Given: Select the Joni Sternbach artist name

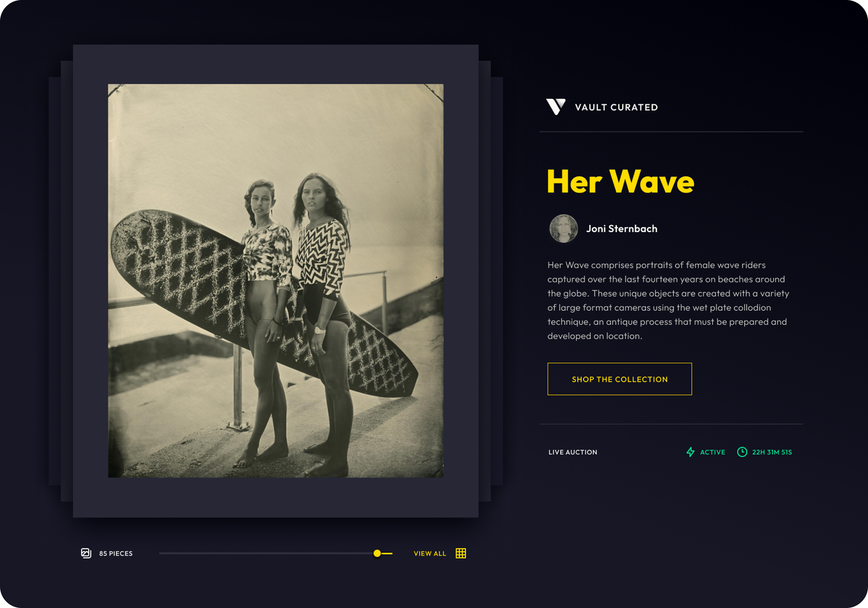Looking at the screenshot, I should point(622,228).
